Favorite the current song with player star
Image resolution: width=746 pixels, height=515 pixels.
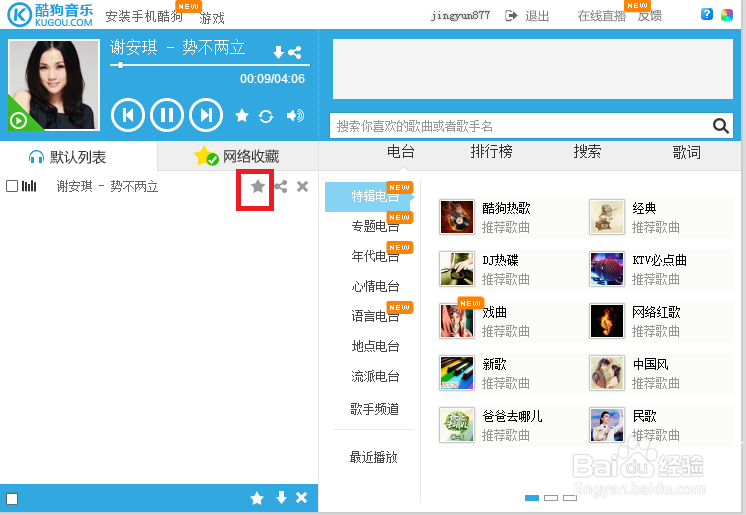(x=242, y=115)
